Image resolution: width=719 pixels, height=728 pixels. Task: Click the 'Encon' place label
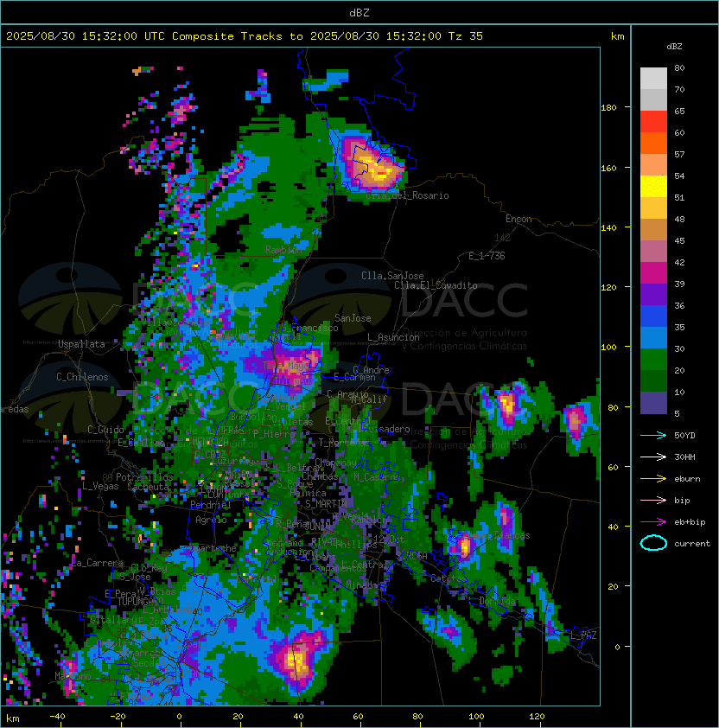point(519,219)
